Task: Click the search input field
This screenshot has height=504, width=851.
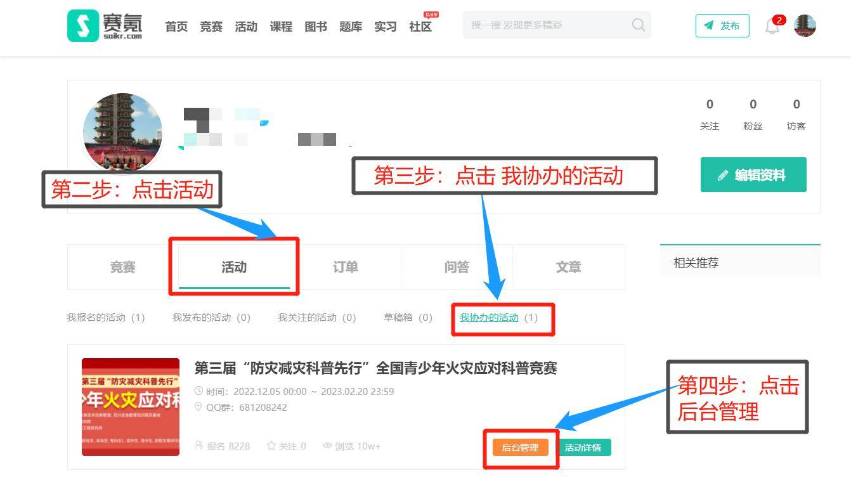Action: (x=545, y=25)
